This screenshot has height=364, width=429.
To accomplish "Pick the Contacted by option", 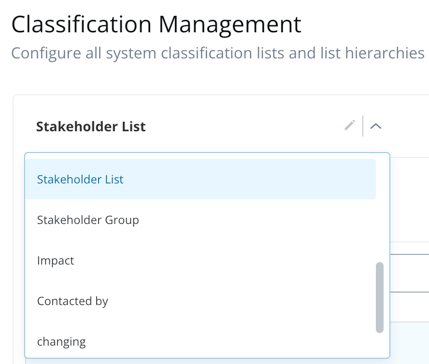I will click(x=201, y=301).
